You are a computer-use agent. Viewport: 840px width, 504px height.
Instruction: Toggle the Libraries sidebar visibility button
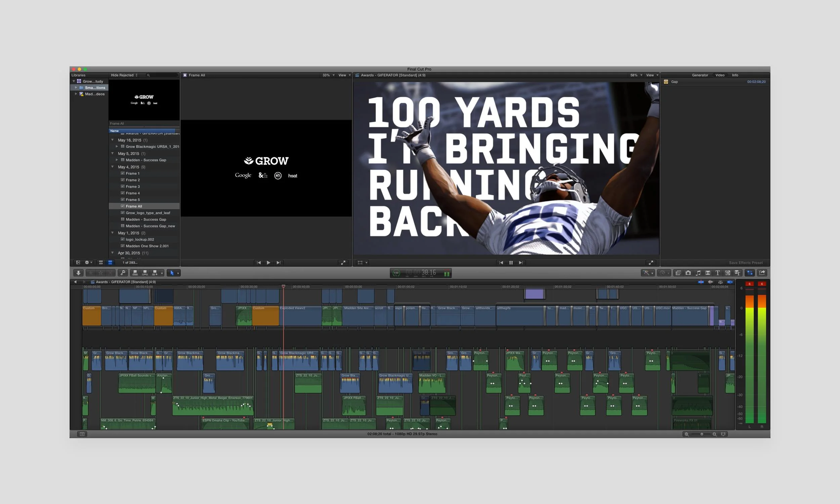tap(78, 262)
